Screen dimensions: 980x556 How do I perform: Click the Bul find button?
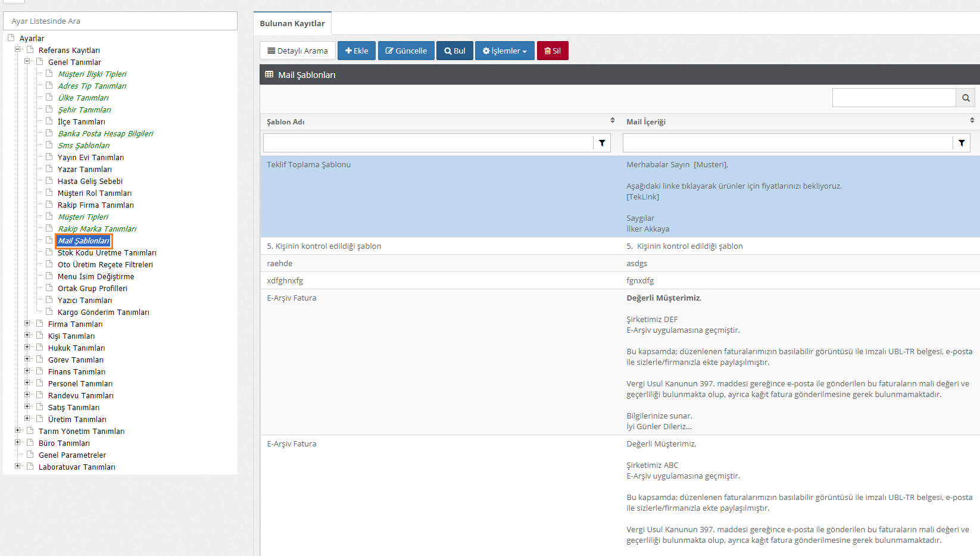point(455,51)
